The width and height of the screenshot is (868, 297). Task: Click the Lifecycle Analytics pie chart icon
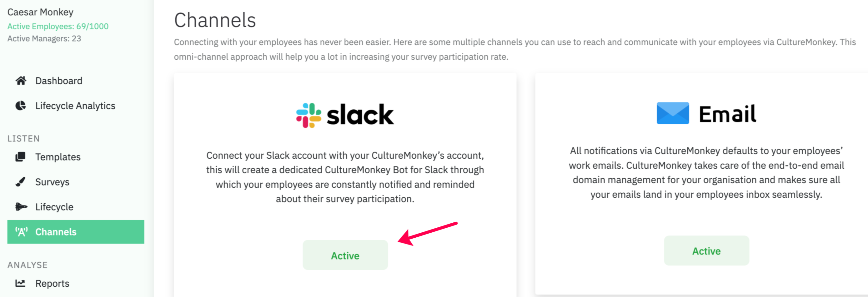(21, 106)
